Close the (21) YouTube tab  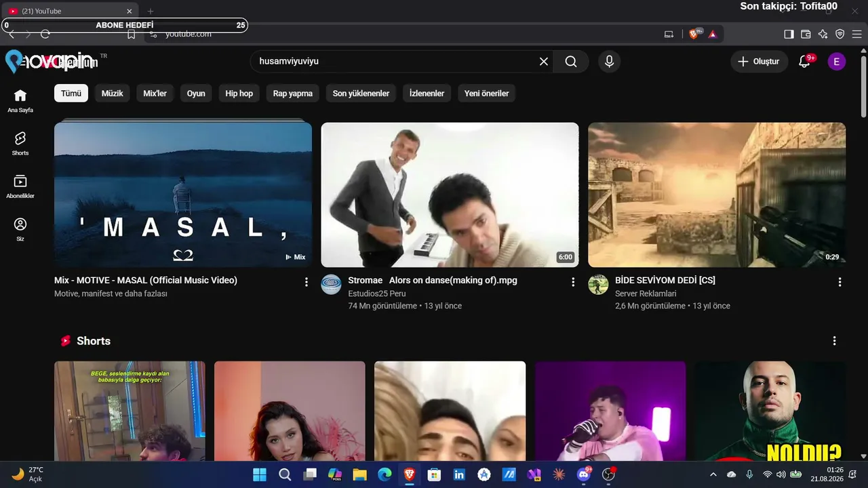coord(130,11)
